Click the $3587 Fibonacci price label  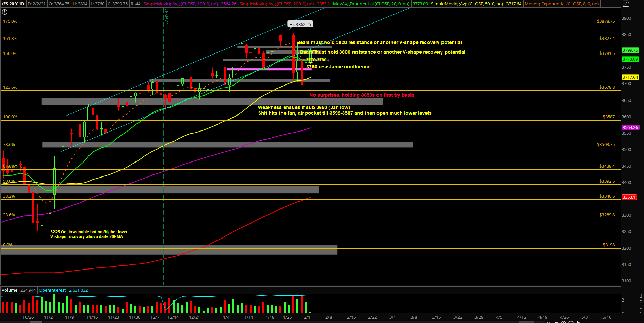(609, 117)
